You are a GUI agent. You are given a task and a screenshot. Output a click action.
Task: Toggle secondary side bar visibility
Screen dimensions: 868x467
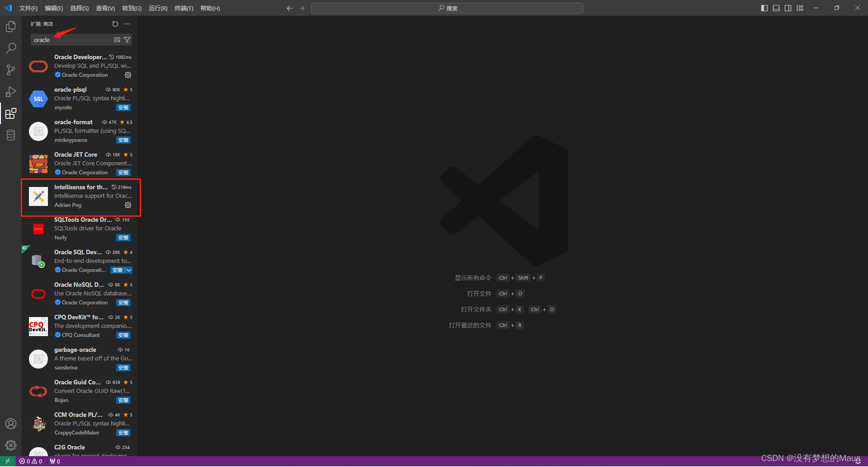click(x=788, y=8)
